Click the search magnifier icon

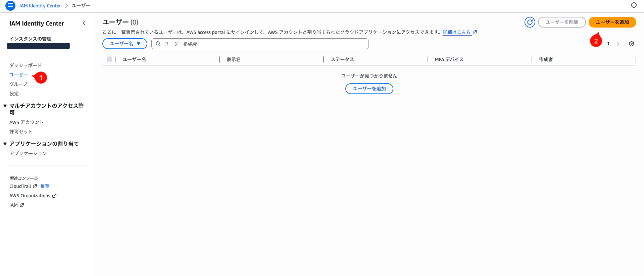tap(158, 44)
